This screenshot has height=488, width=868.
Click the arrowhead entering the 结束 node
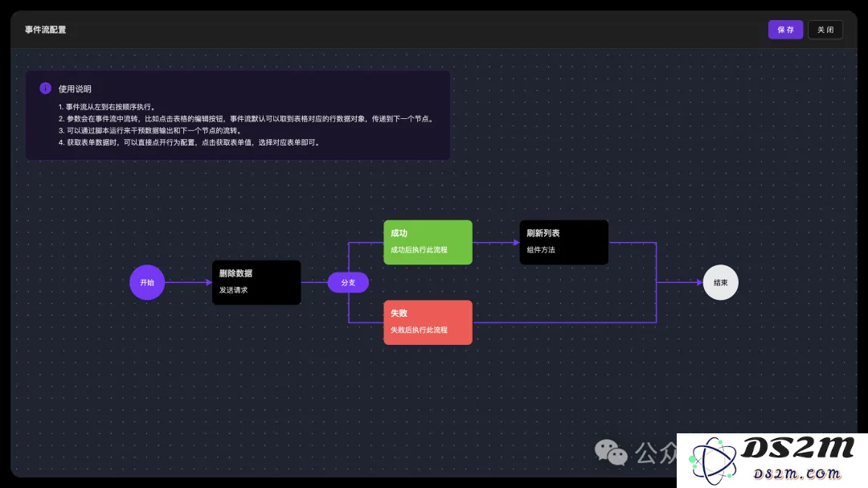pos(700,282)
